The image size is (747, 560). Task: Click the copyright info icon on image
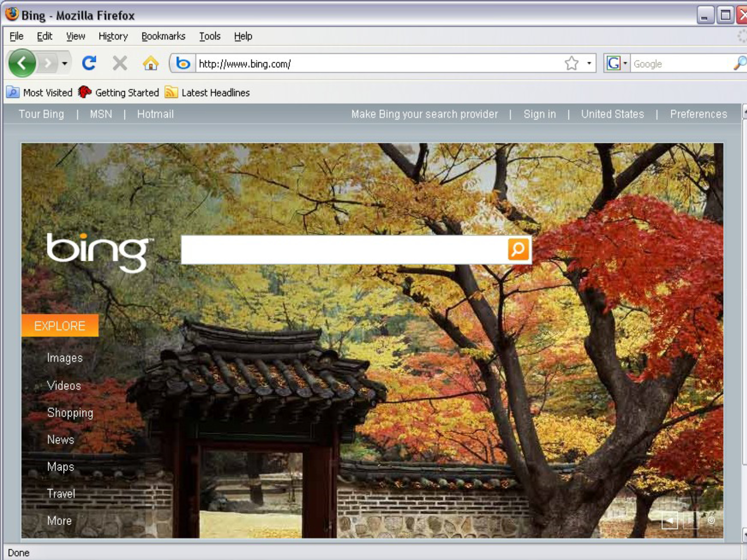tap(711, 520)
